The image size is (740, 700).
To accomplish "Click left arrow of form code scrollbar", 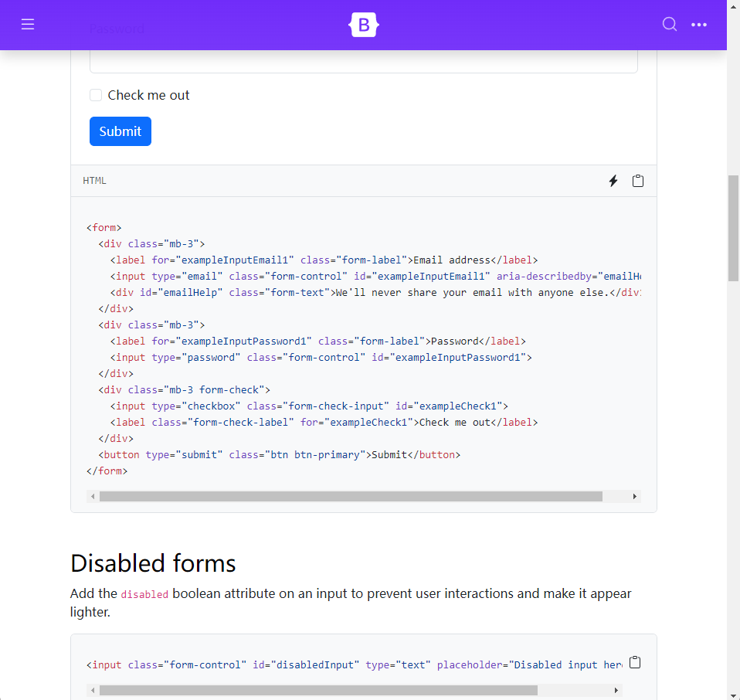I will (93, 496).
